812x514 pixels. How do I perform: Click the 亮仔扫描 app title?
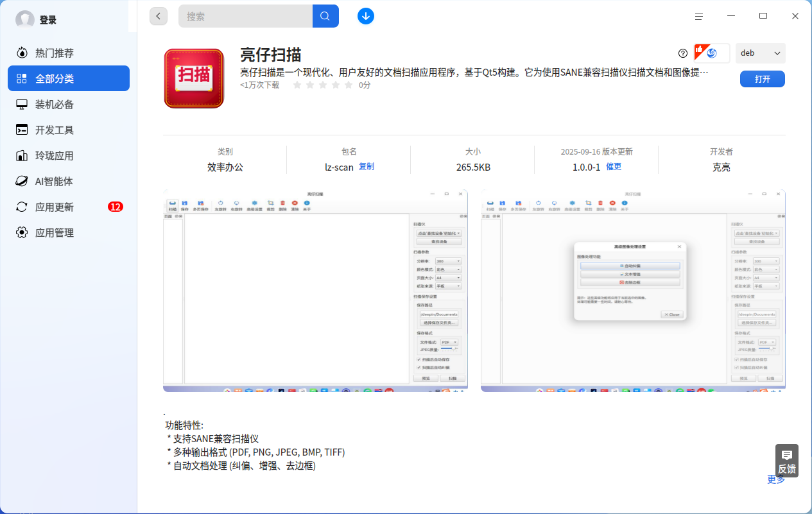coord(271,54)
